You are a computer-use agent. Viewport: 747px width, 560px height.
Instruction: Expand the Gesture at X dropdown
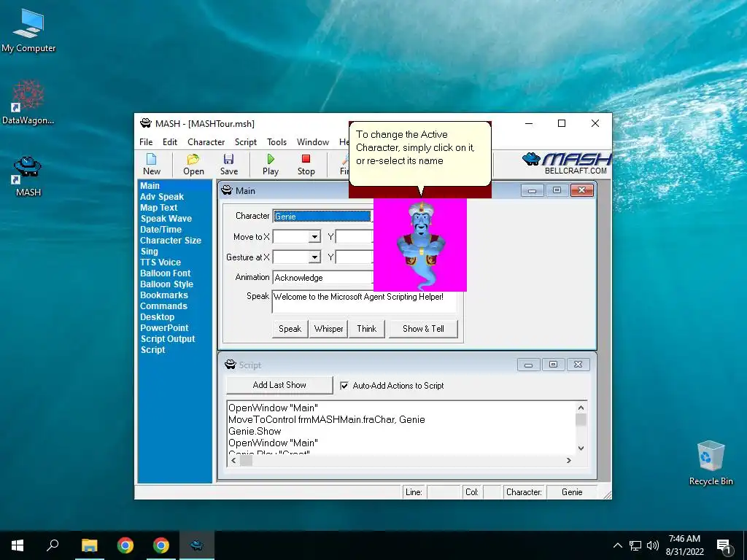[314, 257]
